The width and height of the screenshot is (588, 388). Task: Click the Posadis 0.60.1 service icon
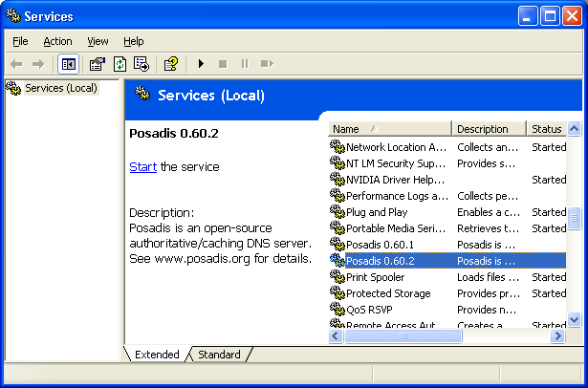(x=337, y=245)
